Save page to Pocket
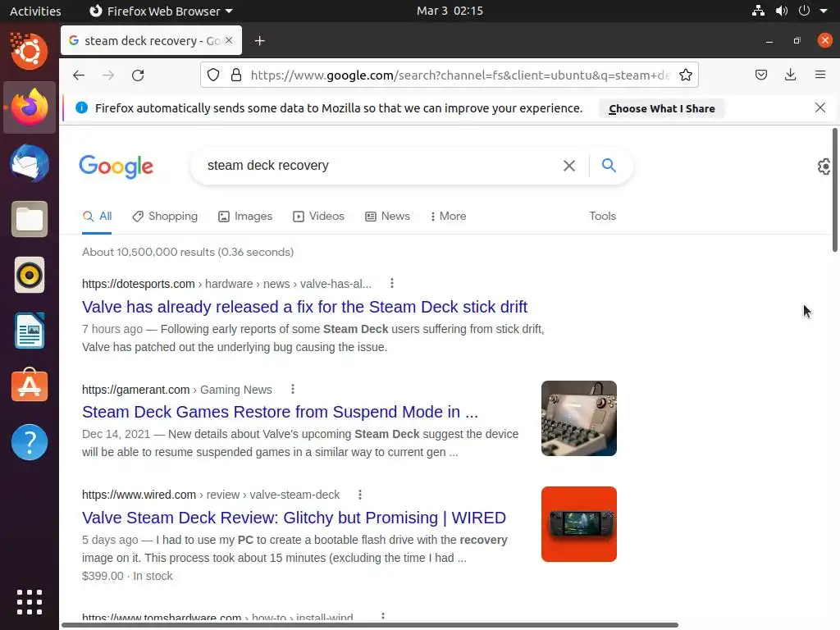 click(x=760, y=75)
